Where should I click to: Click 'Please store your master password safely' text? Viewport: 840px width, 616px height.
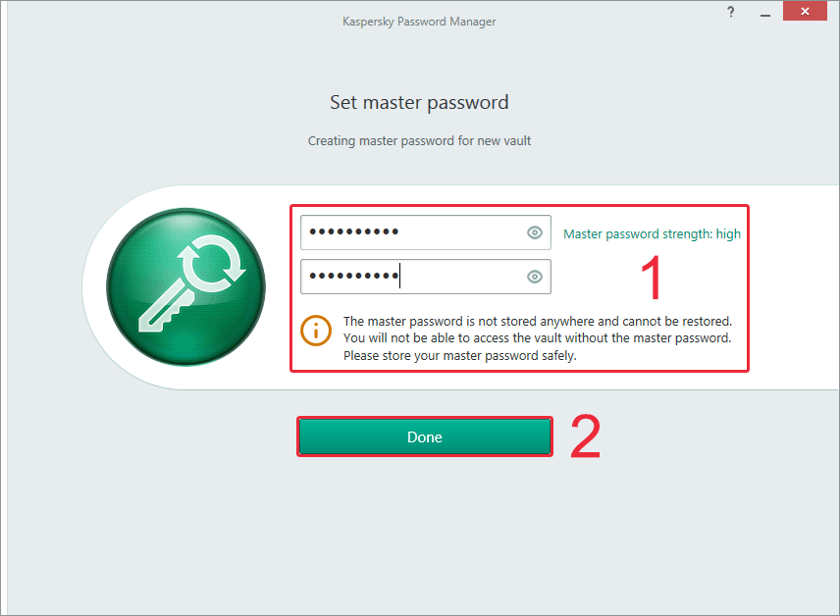tap(459, 356)
